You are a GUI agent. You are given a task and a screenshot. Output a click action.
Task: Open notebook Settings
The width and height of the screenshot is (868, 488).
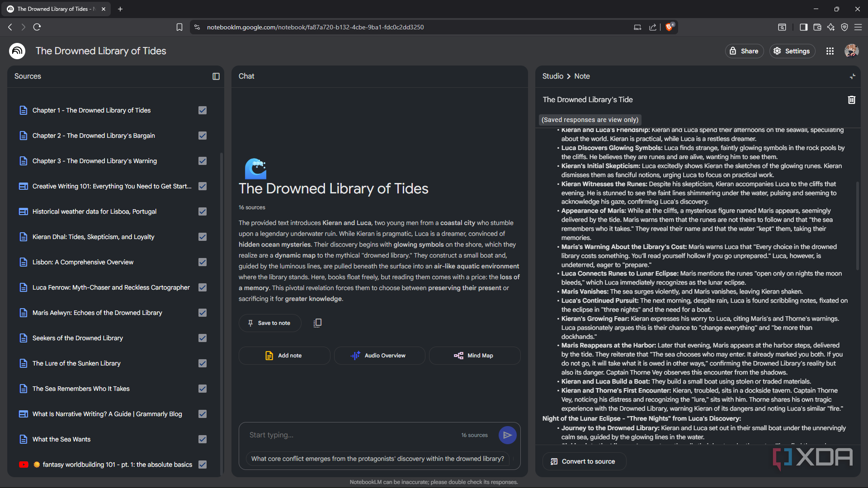tap(792, 51)
